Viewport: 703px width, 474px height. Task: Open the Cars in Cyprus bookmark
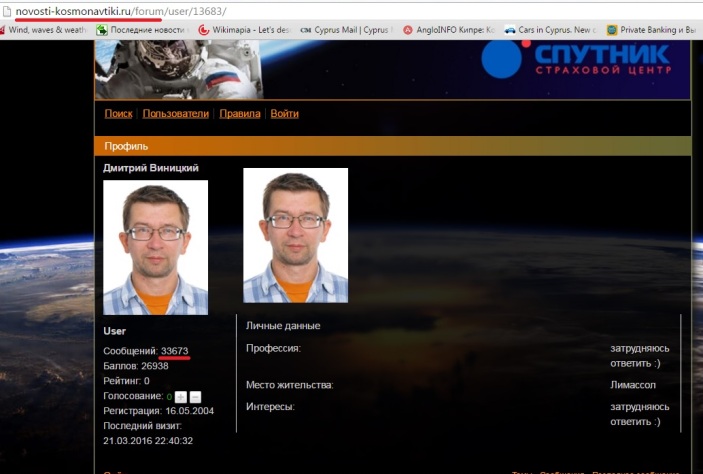(550, 30)
